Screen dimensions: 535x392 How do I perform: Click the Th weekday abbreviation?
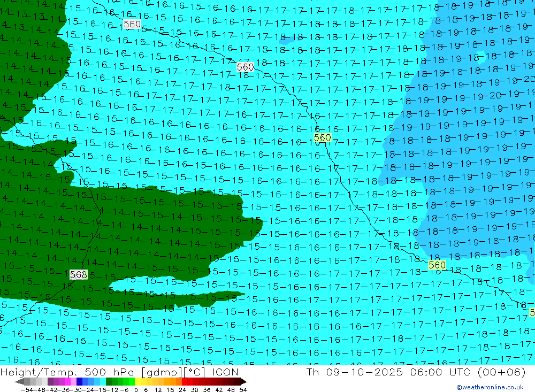click(312, 372)
